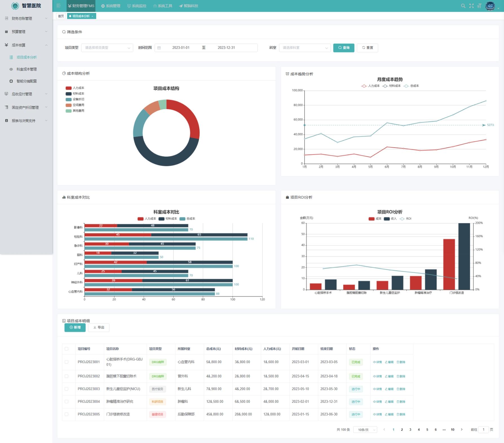504x443 pixels.
Task: Toggle fullscreen mode icon in header
Action: pyautogui.click(x=471, y=6)
